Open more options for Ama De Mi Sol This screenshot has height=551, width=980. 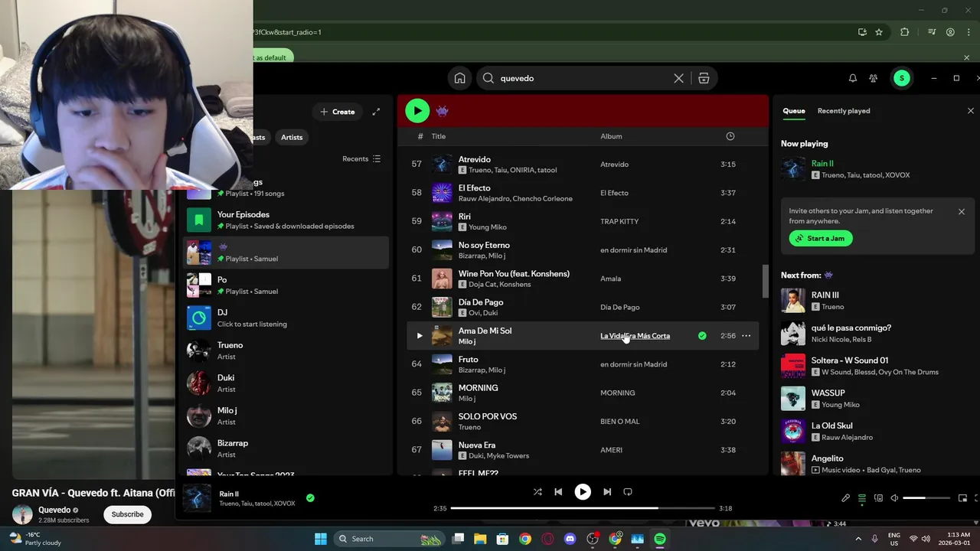coord(746,336)
